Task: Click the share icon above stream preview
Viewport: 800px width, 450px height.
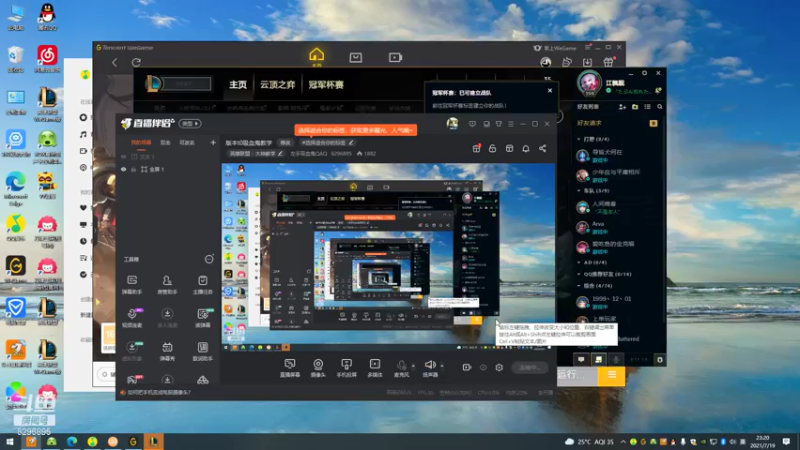Action: tap(542, 148)
